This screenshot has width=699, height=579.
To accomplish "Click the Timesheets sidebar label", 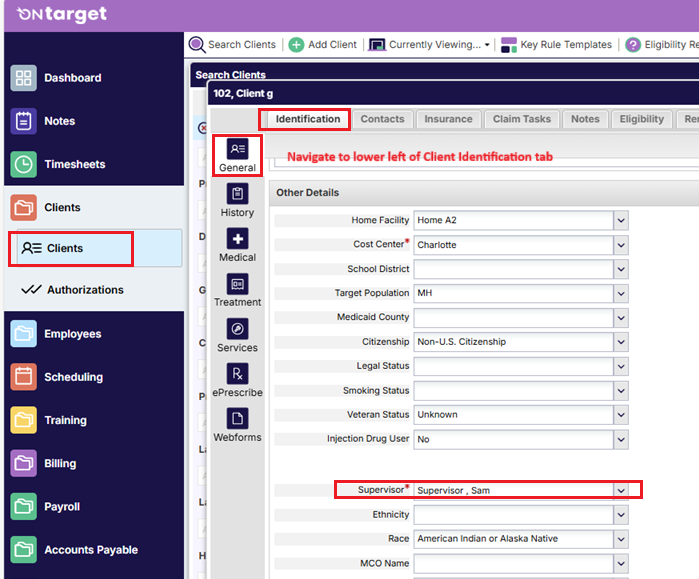I will click(75, 164).
